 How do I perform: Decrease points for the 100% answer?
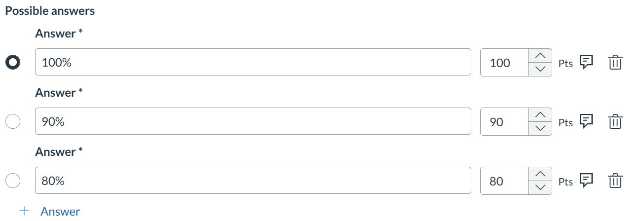pyautogui.click(x=540, y=69)
